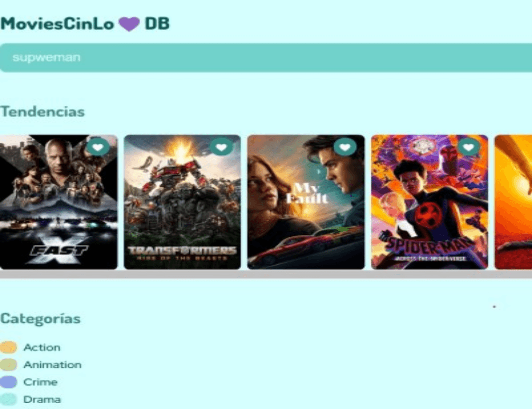Toggle the heart on My Fault poster

pos(345,147)
